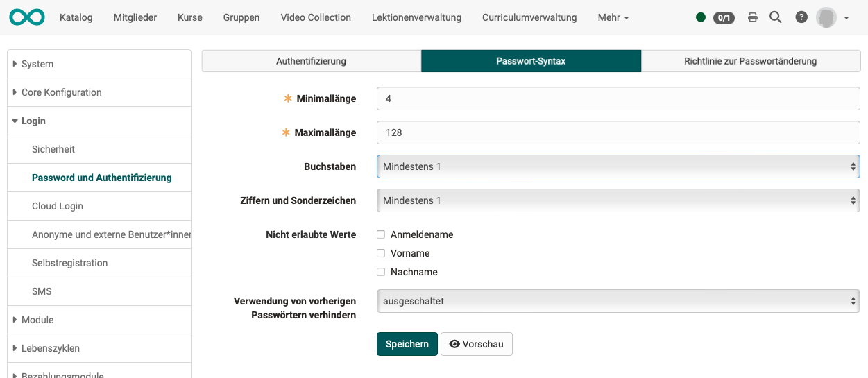Open Katalog in the top navigation
This screenshot has width=868, height=378.
(76, 17)
